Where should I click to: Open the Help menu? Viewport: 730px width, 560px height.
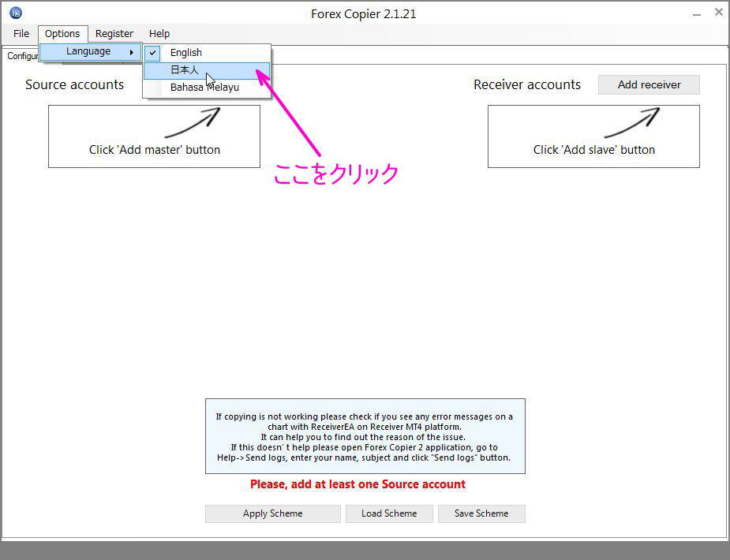click(159, 34)
